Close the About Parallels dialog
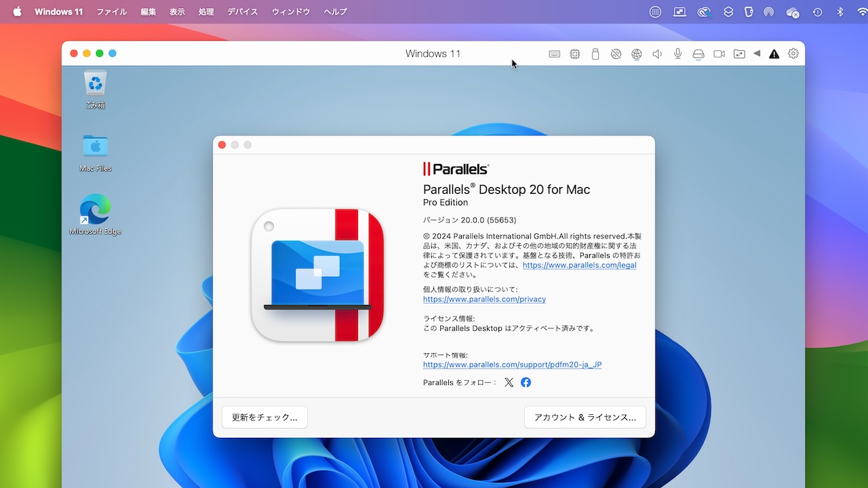 tap(222, 145)
